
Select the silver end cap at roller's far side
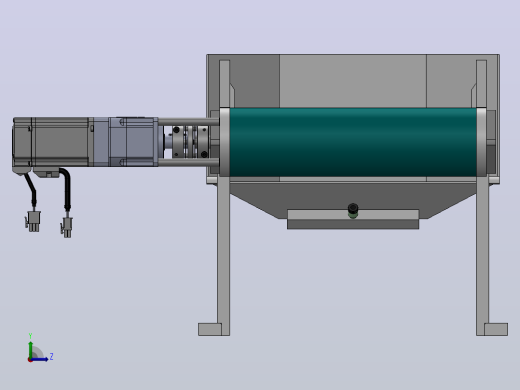coord(481,142)
